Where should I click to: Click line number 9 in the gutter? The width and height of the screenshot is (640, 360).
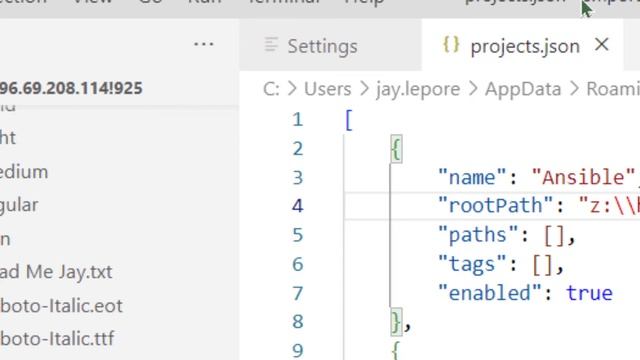point(298,350)
